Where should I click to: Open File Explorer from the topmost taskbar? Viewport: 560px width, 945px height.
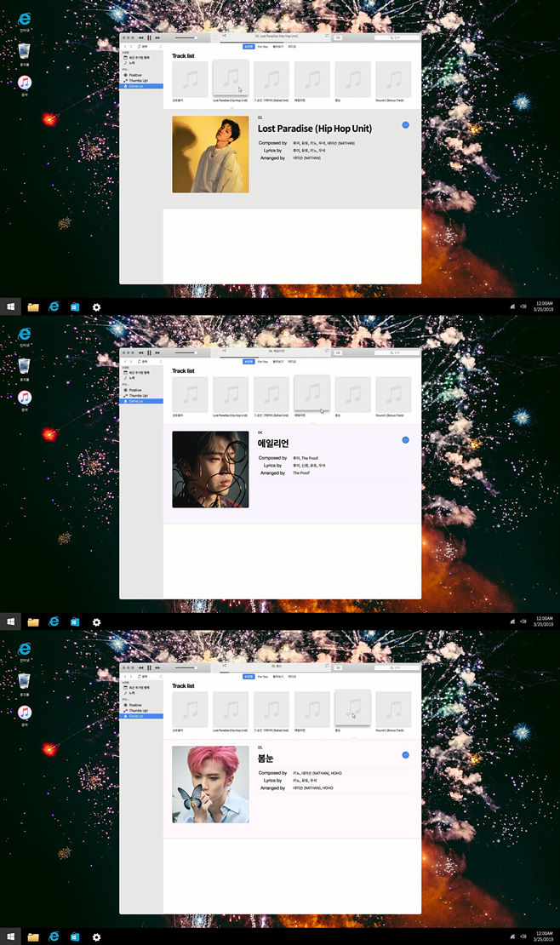33,306
